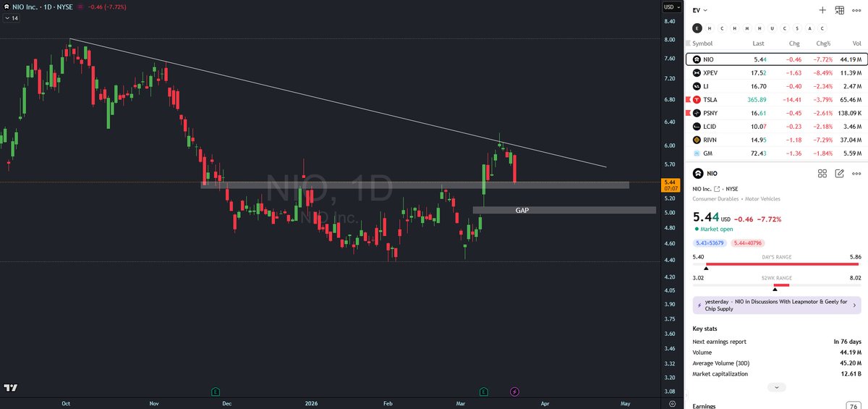Click the March earnings E marker

[x=483, y=392]
